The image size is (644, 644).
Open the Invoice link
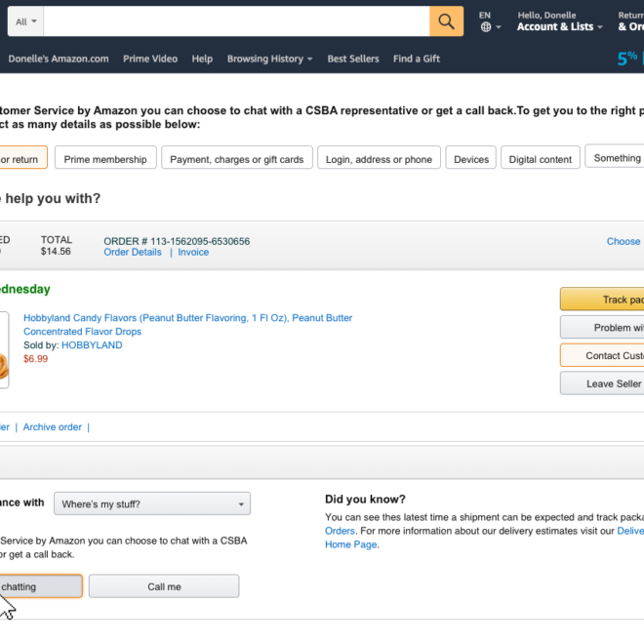tap(193, 252)
